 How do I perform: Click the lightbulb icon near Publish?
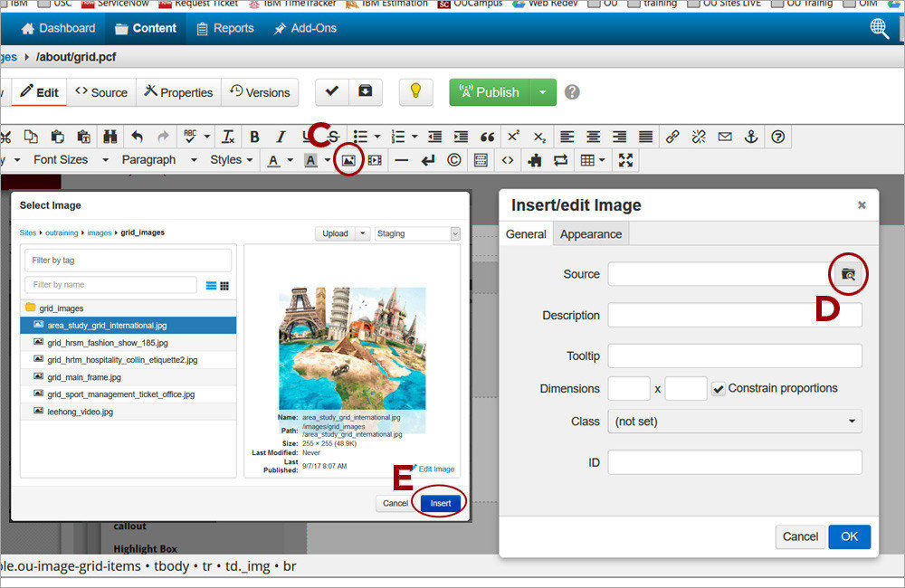coord(415,91)
